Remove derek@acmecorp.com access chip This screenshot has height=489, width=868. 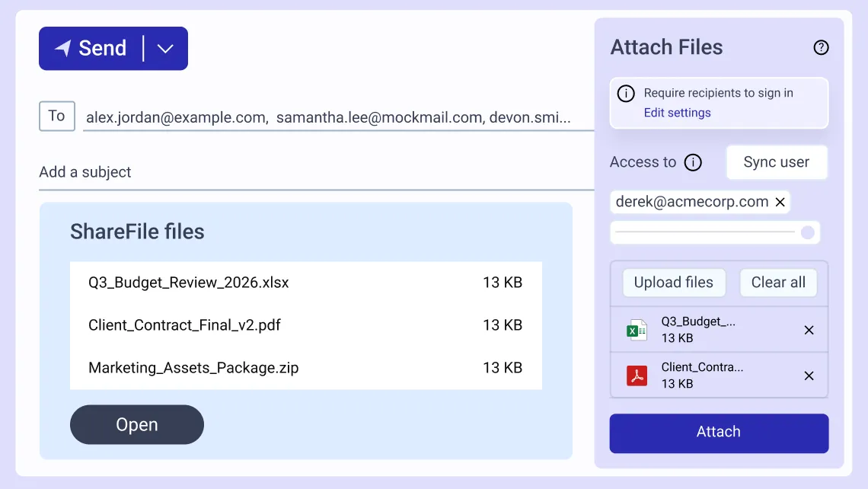coord(780,202)
